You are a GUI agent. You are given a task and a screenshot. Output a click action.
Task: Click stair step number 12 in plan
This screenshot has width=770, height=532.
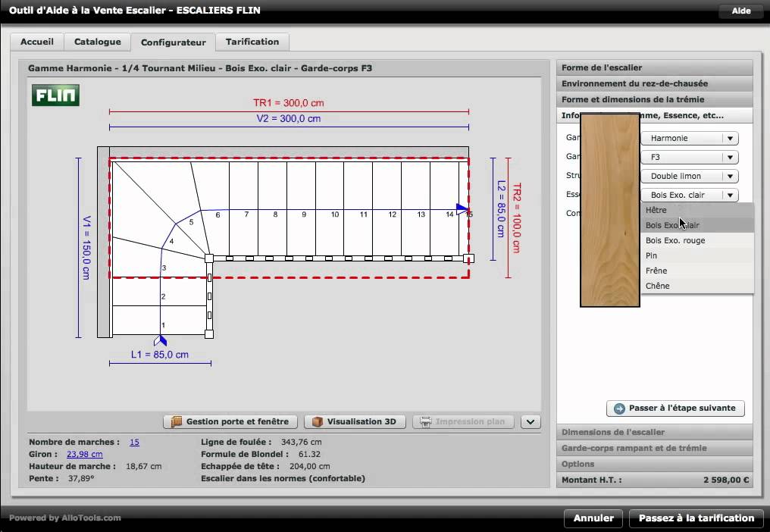[393, 214]
